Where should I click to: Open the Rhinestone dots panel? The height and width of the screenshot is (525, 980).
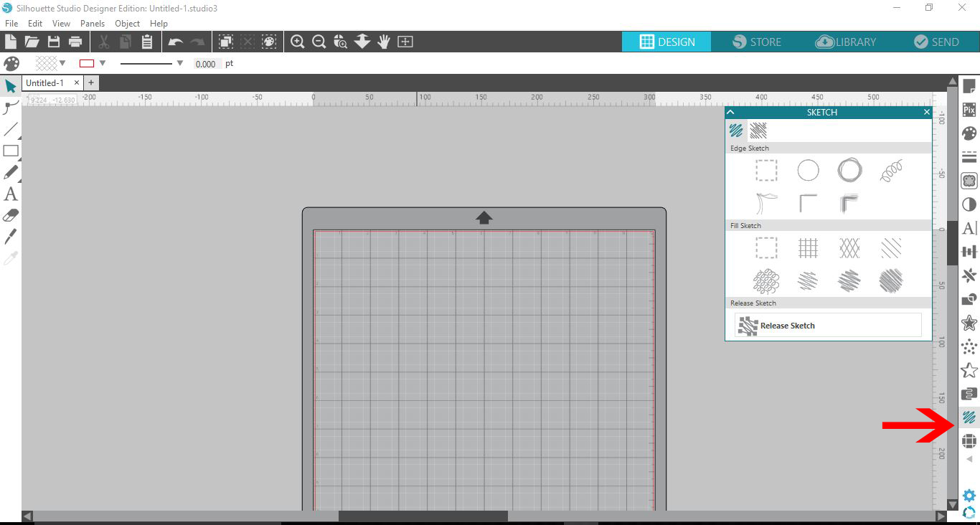pyautogui.click(x=969, y=346)
